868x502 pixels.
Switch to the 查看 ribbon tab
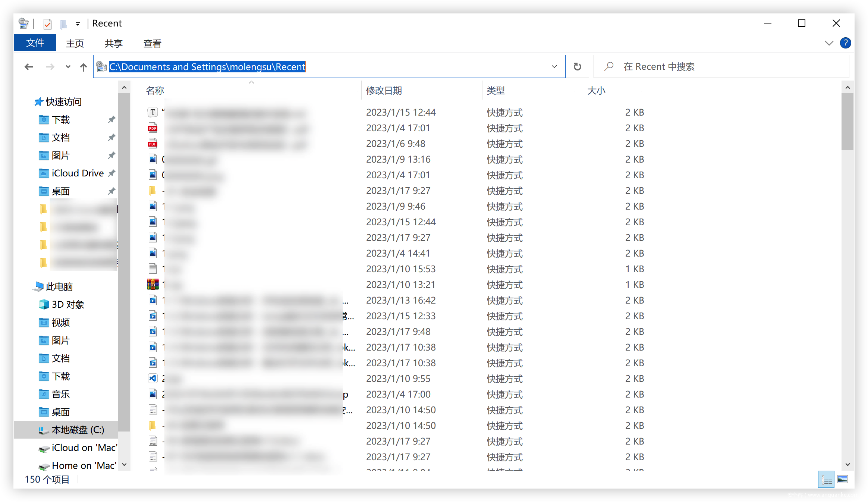pos(152,44)
